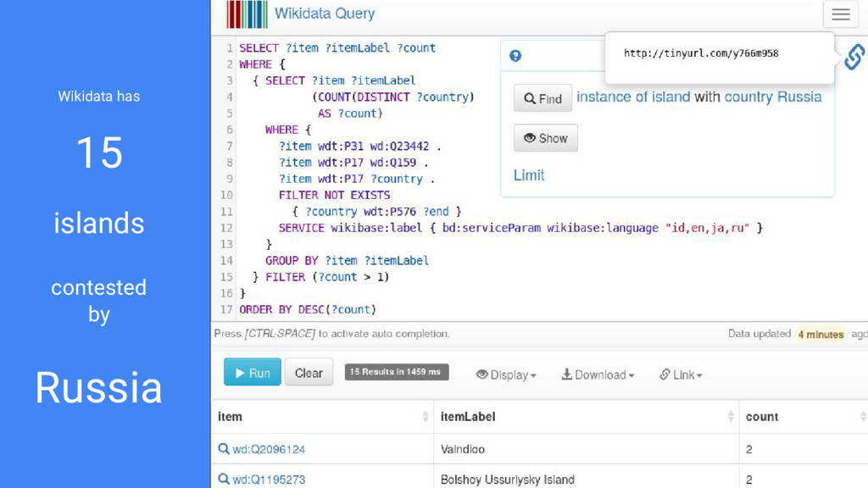The image size is (868, 488).
Task: Click the '4 minutes' data updated label
Action: pos(821,334)
